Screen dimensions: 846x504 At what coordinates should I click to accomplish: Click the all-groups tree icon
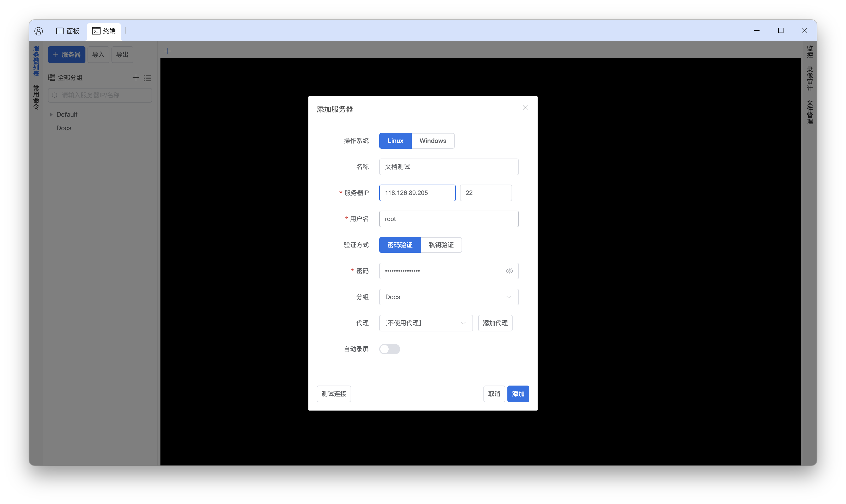tap(52, 78)
